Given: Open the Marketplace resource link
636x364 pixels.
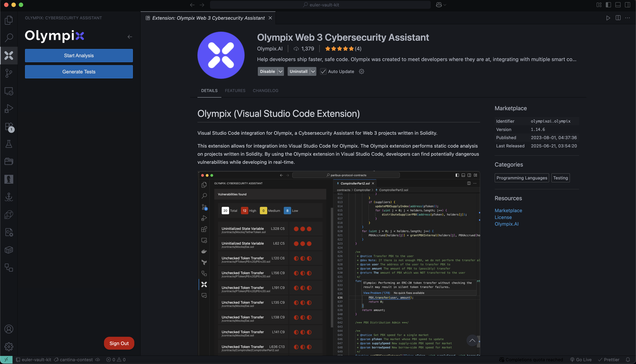Looking at the screenshot, I should pos(508,211).
